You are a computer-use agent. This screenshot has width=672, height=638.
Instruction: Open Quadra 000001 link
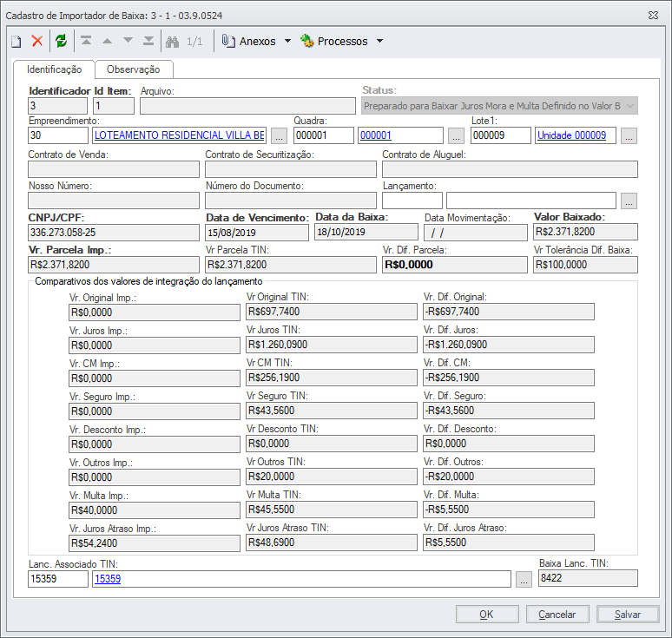(x=376, y=135)
